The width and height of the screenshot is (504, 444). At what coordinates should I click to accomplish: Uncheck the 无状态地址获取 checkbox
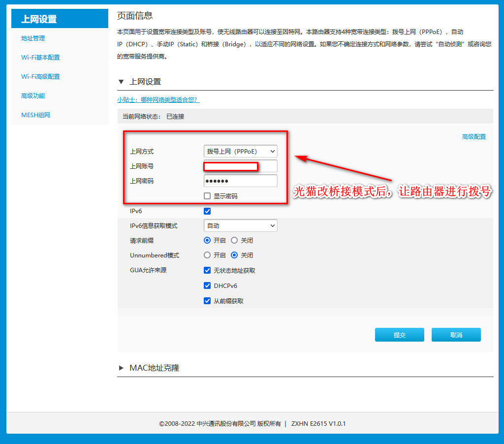click(x=207, y=270)
